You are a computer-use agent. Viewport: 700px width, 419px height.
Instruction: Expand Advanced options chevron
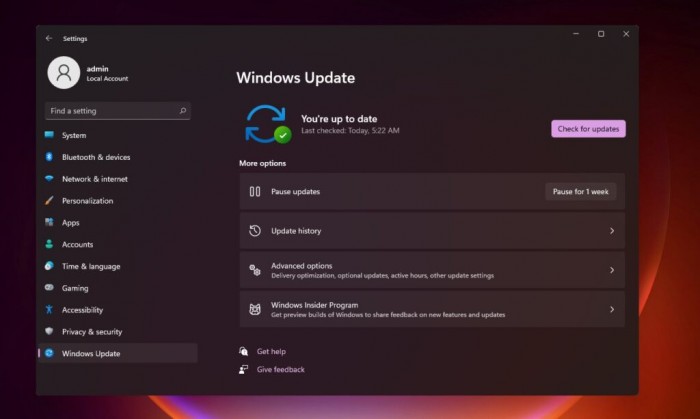tap(612, 270)
